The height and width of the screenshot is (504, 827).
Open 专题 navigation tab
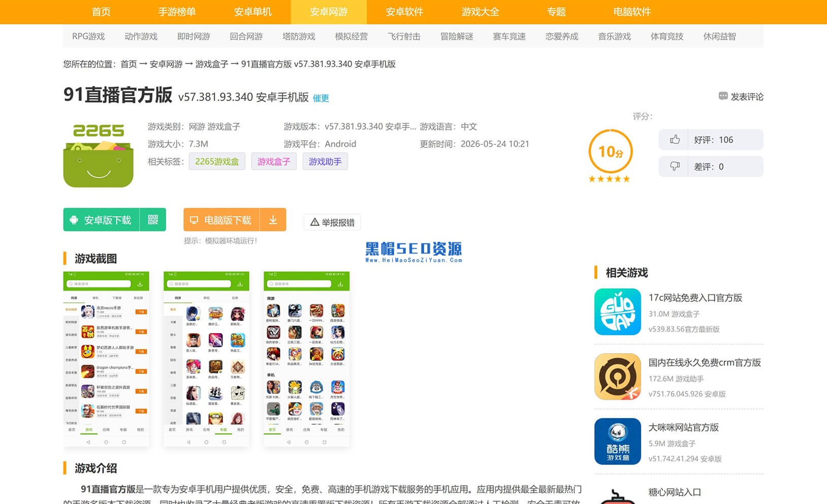[556, 12]
